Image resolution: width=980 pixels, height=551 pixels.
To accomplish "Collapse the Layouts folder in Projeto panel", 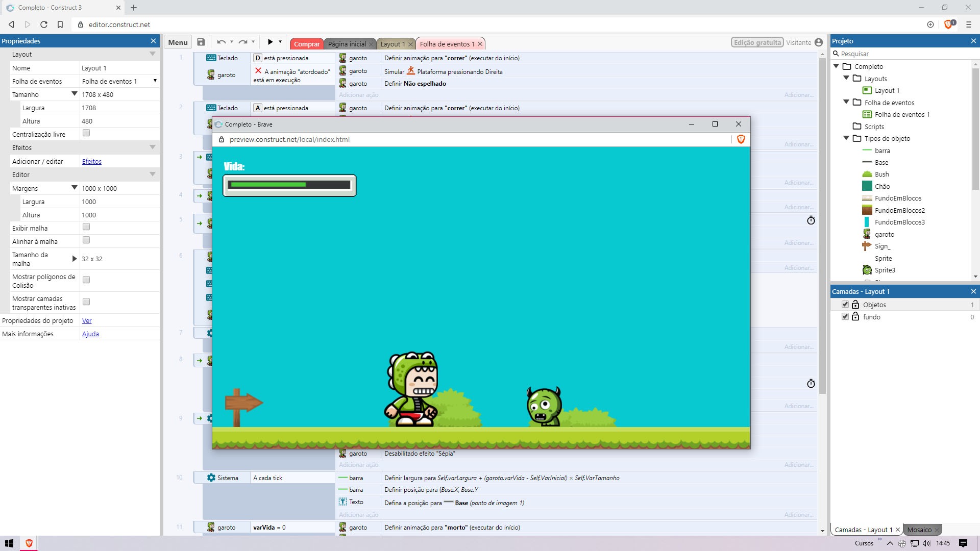I will point(847,78).
